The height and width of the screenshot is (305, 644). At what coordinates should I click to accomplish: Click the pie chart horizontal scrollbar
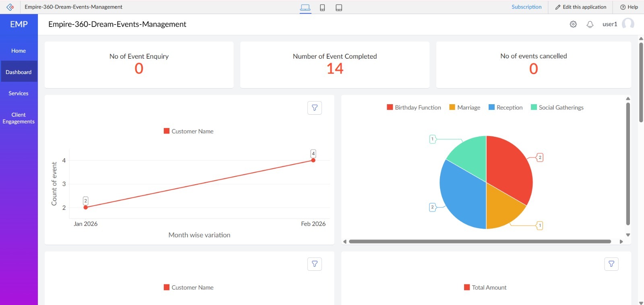pyautogui.click(x=480, y=241)
